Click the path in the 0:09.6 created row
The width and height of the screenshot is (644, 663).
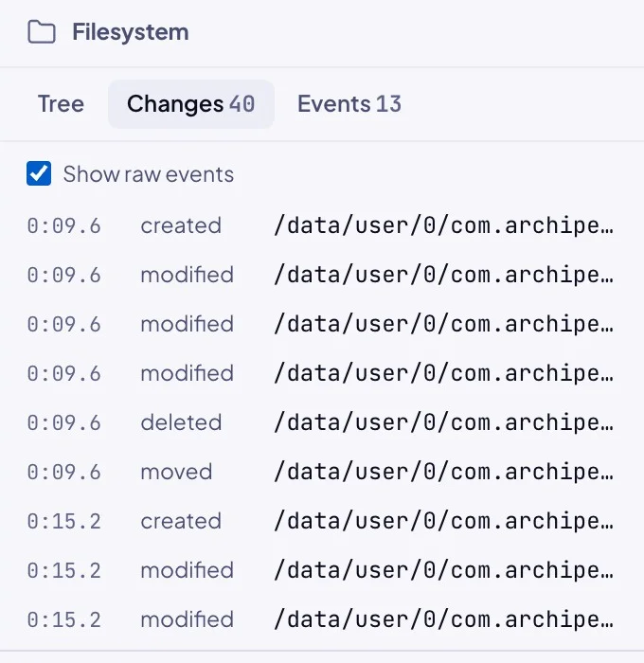(443, 225)
